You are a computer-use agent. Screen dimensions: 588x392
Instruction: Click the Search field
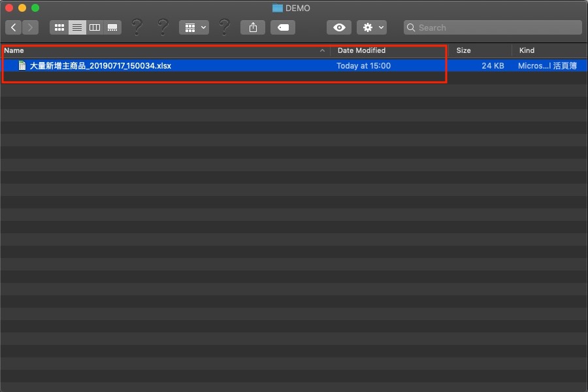pos(493,27)
